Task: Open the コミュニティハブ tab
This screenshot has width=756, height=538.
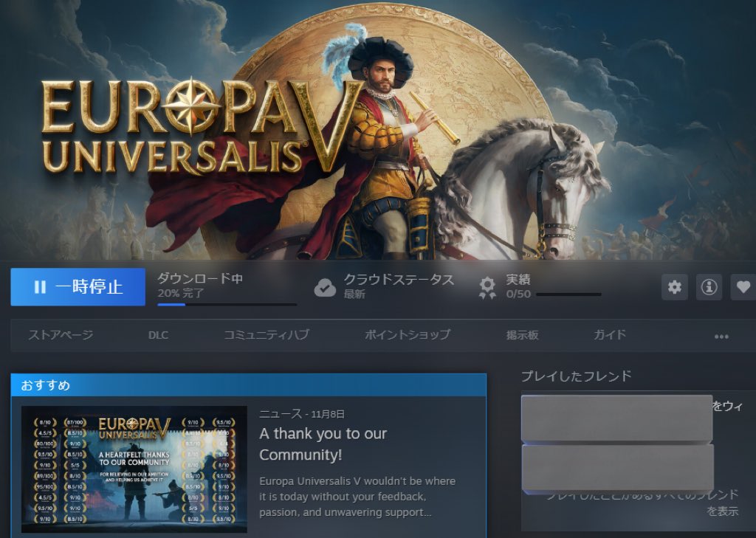Action: (266, 334)
